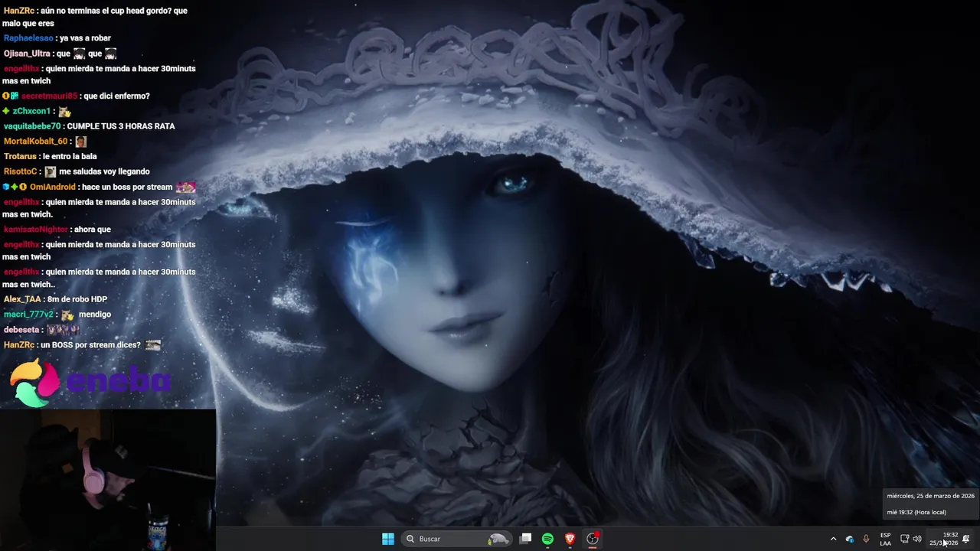Click username MortalKobalt_60 in chat
The width and height of the screenshot is (980, 551).
[35, 142]
